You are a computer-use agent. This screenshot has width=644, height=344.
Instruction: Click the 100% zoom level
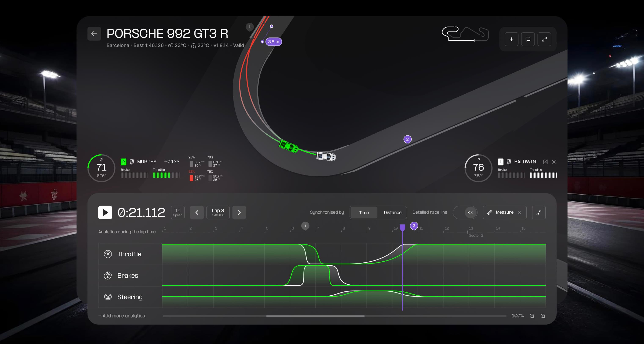[x=518, y=316]
